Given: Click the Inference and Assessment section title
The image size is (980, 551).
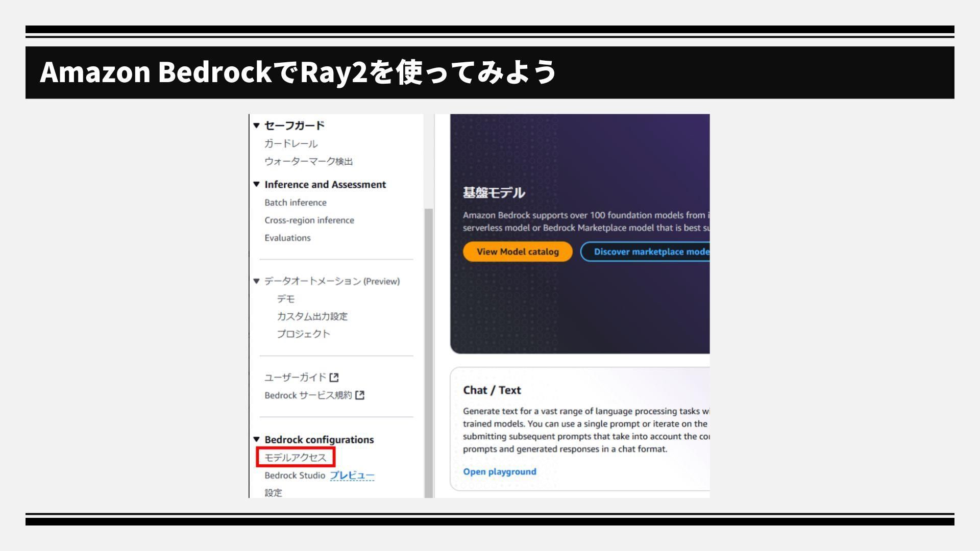Looking at the screenshot, I should pos(325,185).
